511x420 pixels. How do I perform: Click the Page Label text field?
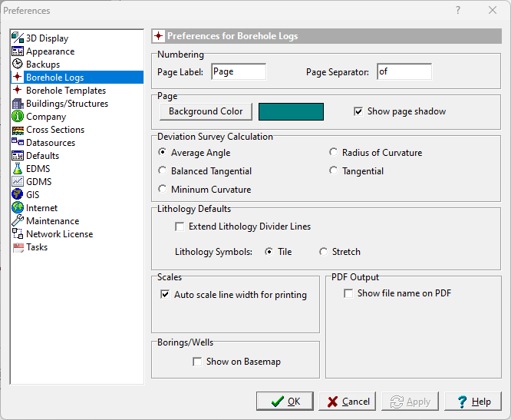click(x=238, y=72)
